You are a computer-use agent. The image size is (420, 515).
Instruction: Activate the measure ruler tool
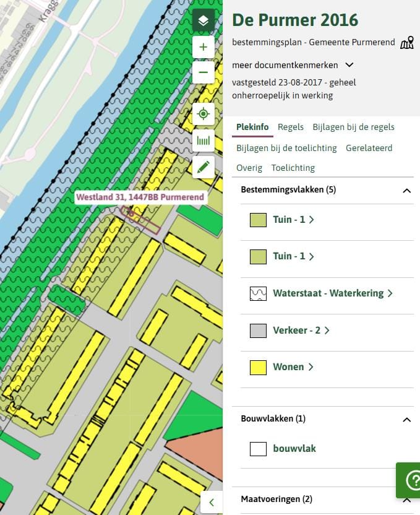point(203,141)
